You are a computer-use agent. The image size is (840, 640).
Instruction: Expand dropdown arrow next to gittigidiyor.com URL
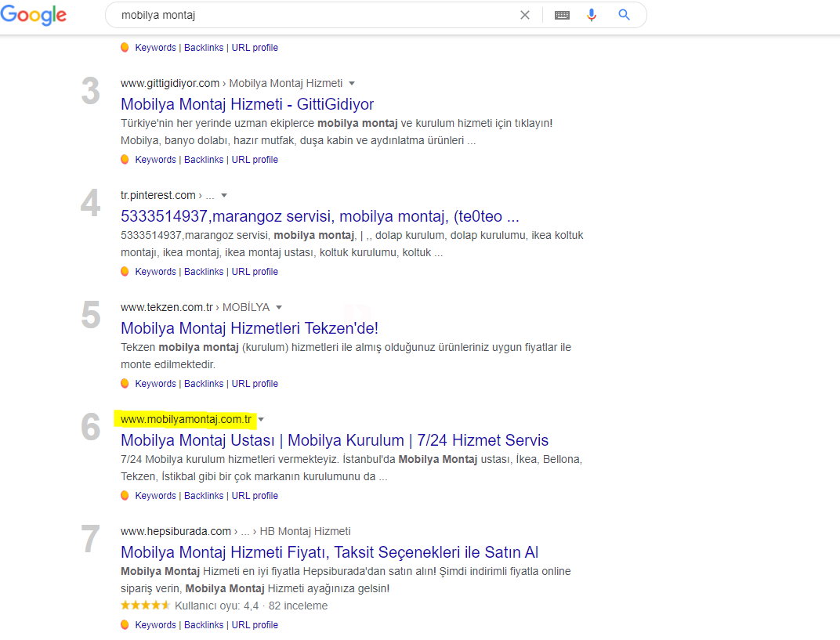tap(352, 84)
